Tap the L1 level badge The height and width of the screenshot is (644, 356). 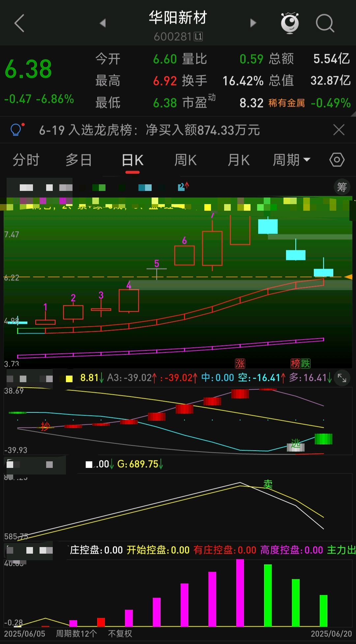click(198, 37)
